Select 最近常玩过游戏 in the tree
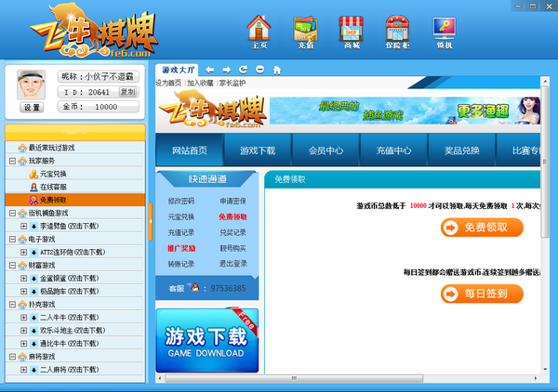This screenshot has height=392, width=558. point(51,148)
